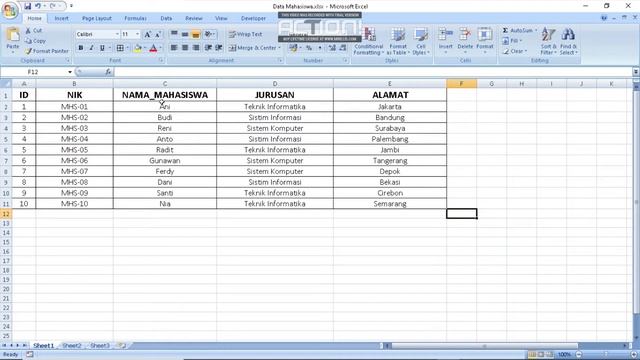The width and height of the screenshot is (640, 360).
Task: Activate the Format Painter
Action: [47, 51]
